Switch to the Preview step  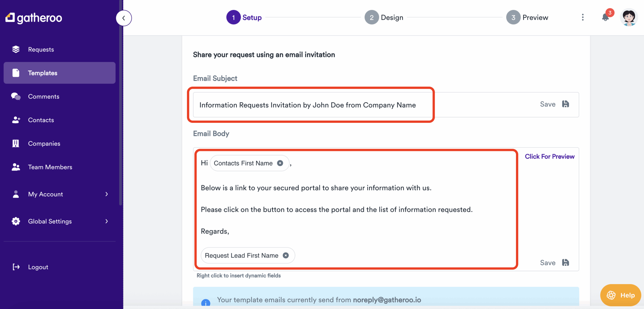pos(527,17)
